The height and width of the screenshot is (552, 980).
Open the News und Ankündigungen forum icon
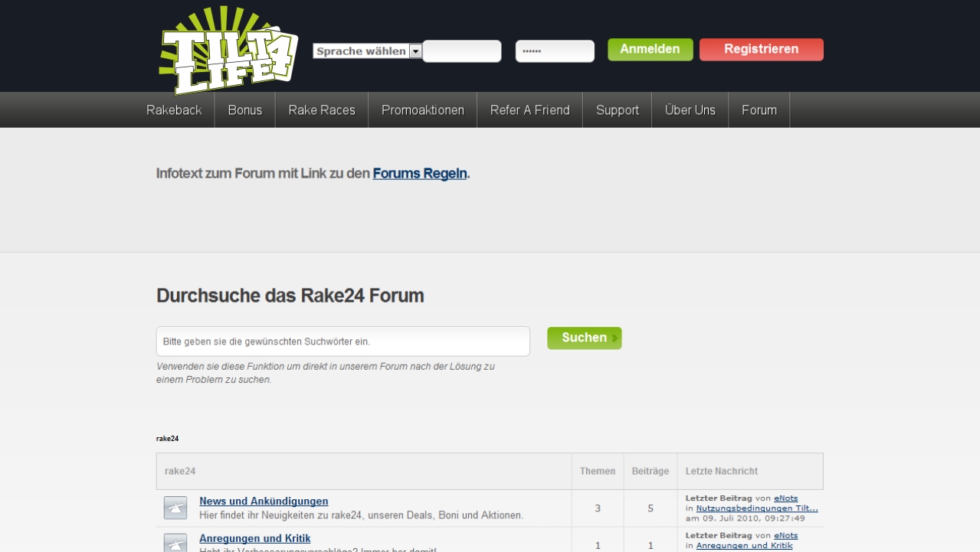[x=175, y=508]
